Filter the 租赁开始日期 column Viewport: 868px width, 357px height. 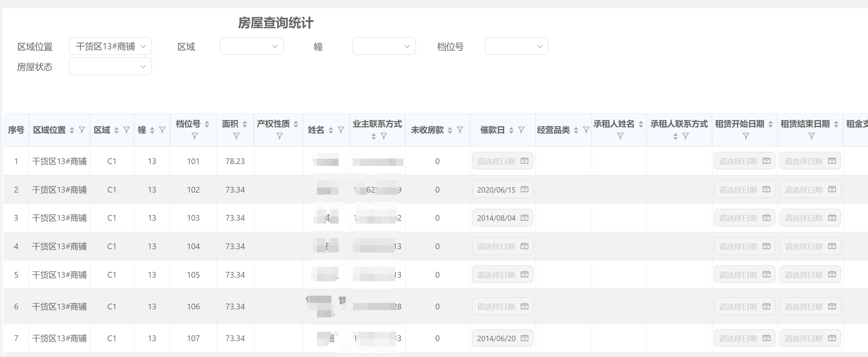coord(746,136)
